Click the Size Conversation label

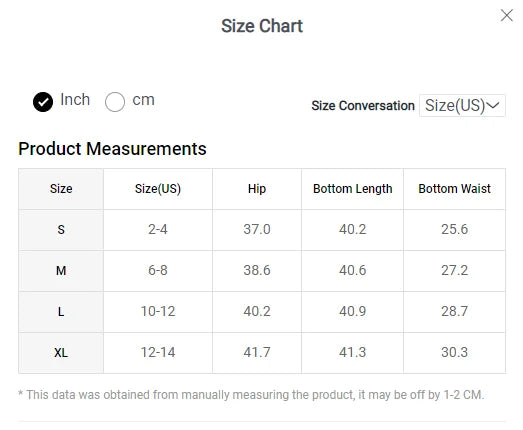pos(363,106)
